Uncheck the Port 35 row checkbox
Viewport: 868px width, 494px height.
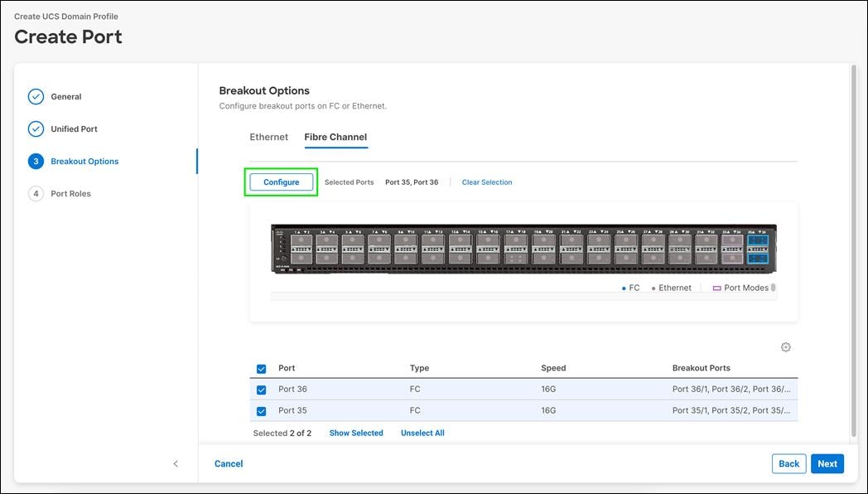[x=261, y=411]
